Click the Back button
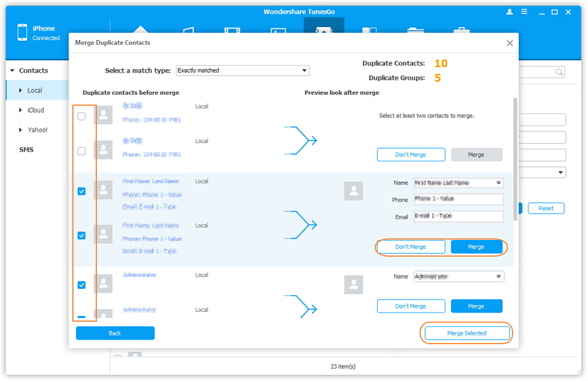The image size is (588, 381). coord(115,333)
